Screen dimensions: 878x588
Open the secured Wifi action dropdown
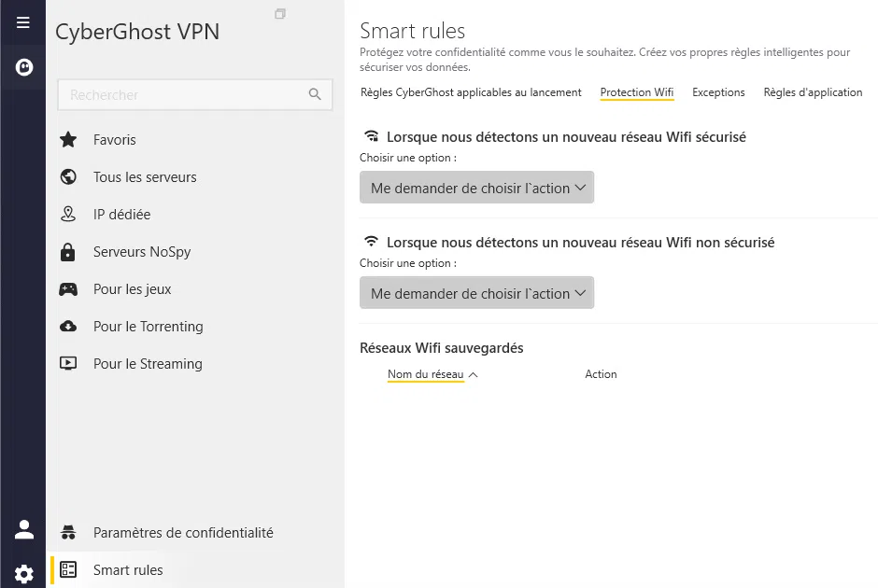476,188
